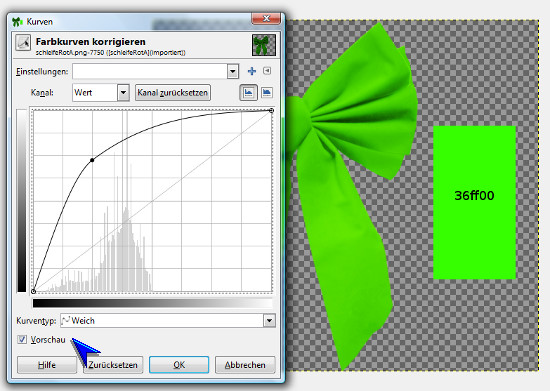Screen dimensions: 550x391
Task: Open the small settings menu arrow icon
Action: 267,71
